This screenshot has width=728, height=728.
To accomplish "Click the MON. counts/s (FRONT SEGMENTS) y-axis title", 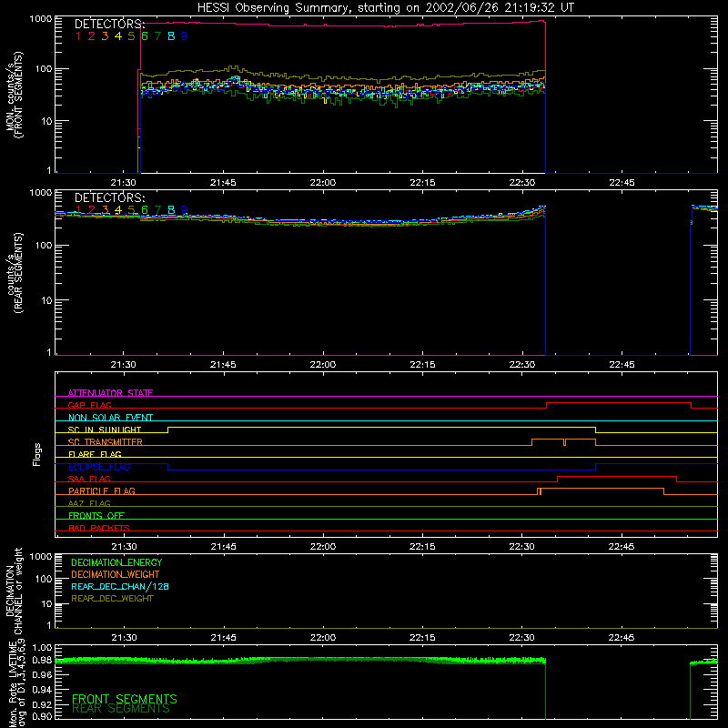I will tap(14, 95).
